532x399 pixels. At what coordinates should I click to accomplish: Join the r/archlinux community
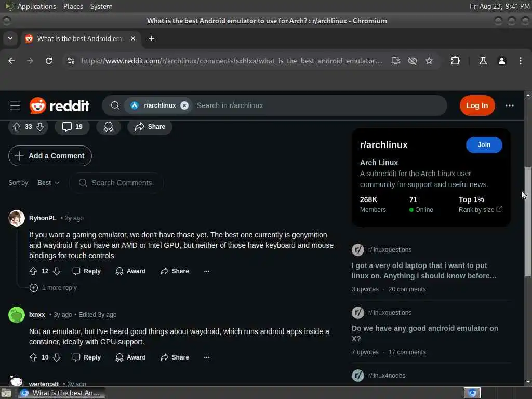[484, 145]
